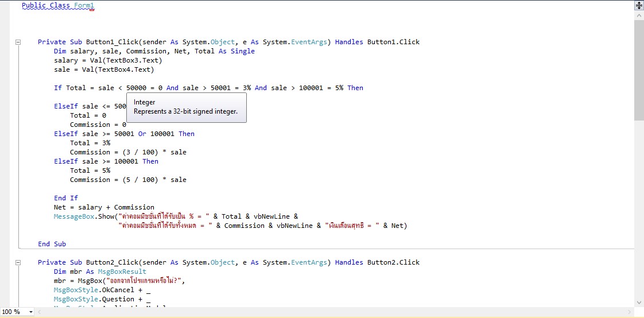This screenshot has width=644, height=318.
Task: Click the split editor handle icon
Action: coord(639,5)
